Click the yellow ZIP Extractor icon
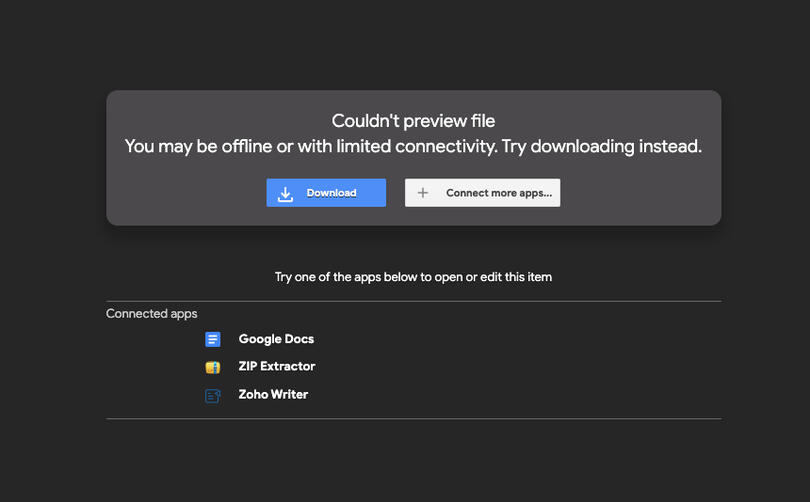810x502 pixels. click(212, 367)
